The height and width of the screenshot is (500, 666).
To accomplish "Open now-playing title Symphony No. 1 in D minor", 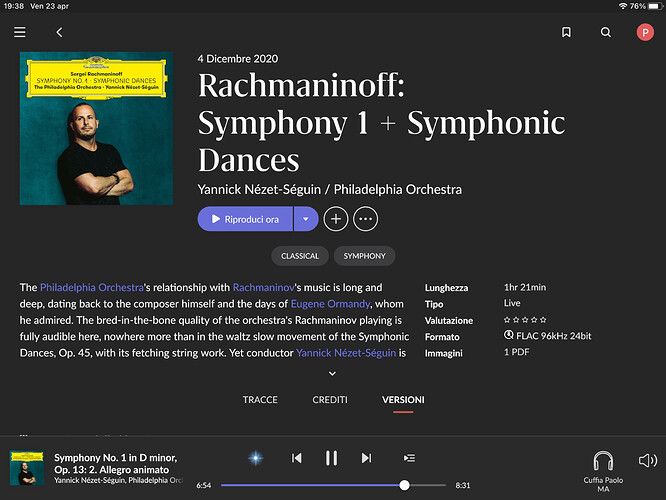I will 116,463.
